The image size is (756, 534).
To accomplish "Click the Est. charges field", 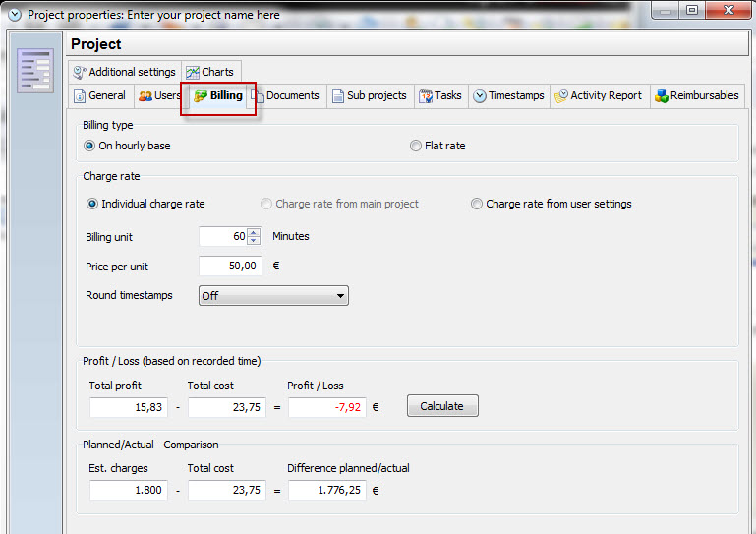I will (129, 490).
